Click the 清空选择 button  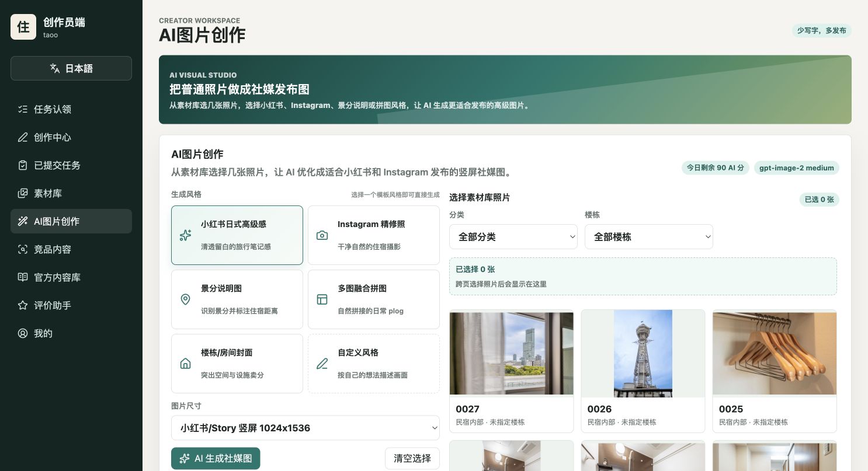[x=412, y=458]
